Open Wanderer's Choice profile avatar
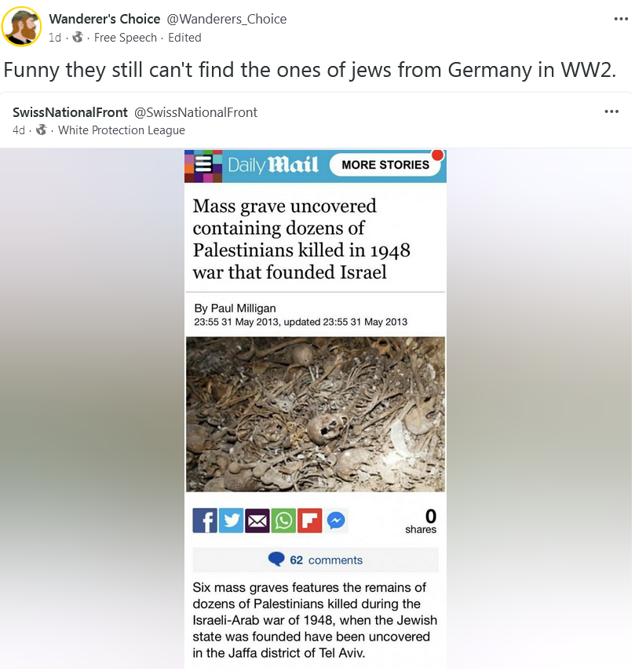Screen dimensions: 635x672 pos(21,27)
